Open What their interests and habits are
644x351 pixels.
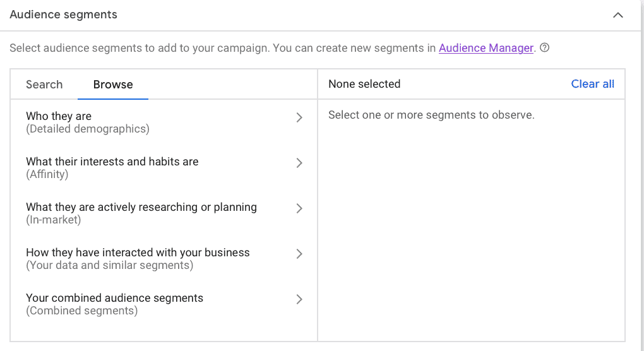(x=112, y=162)
